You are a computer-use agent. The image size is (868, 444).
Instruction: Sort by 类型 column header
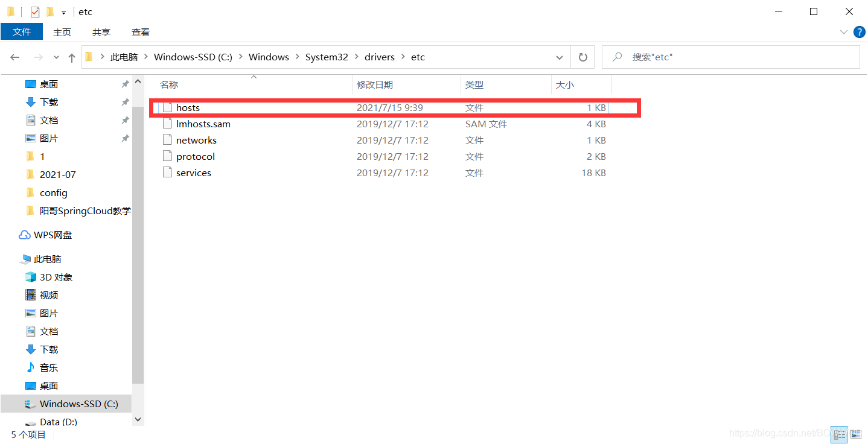tap(506, 85)
